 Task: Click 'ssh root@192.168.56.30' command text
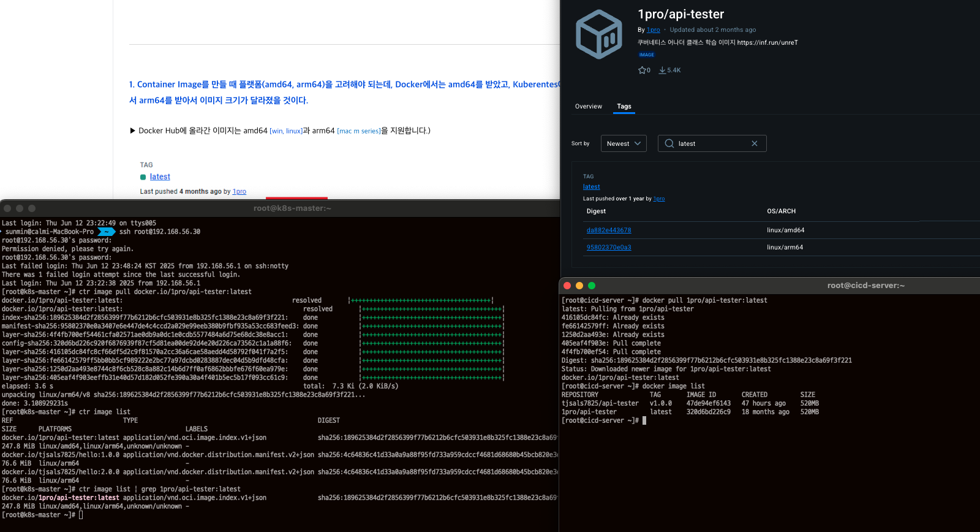click(x=160, y=232)
